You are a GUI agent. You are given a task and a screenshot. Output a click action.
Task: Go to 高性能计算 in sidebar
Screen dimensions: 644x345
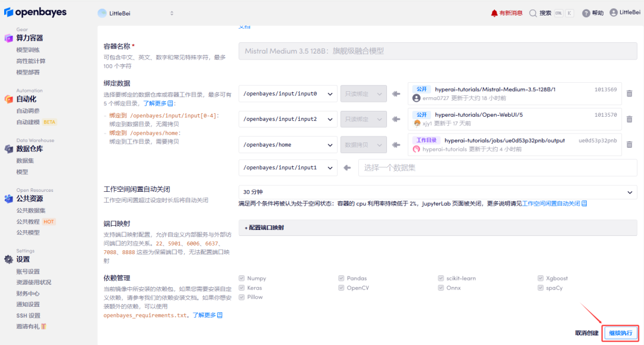pyautogui.click(x=31, y=61)
